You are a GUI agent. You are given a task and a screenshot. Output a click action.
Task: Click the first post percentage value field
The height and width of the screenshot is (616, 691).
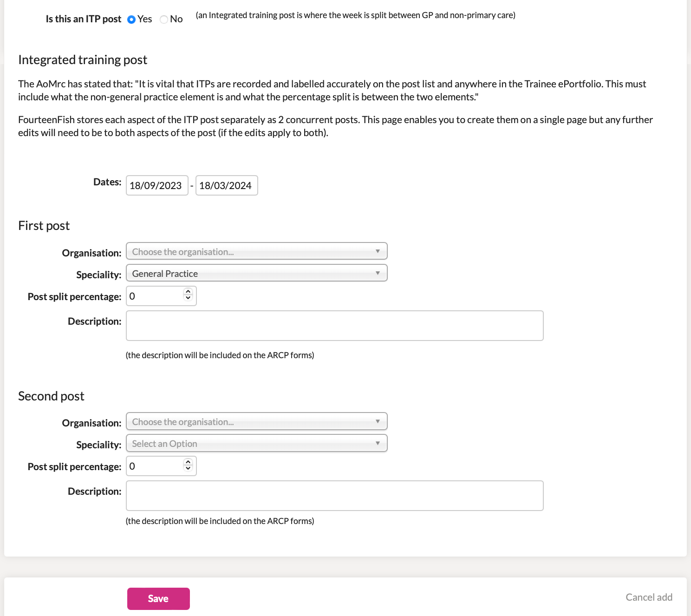[153, 296]
